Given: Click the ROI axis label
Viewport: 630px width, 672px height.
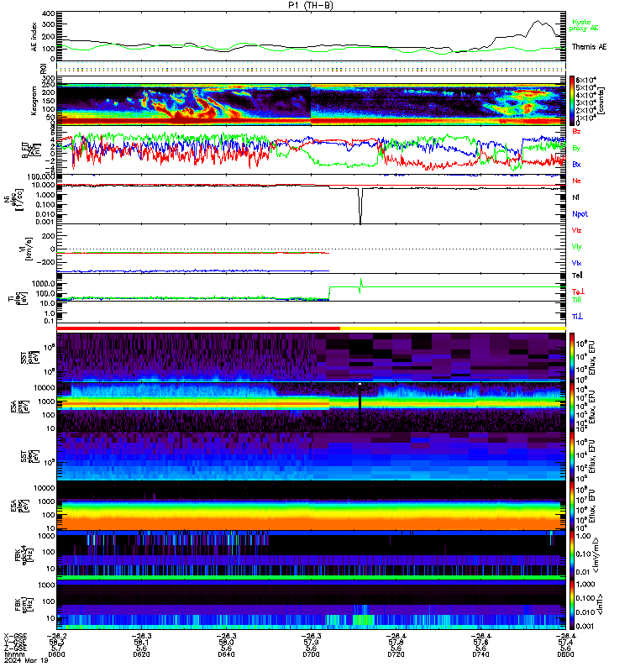Looking at the screenshot, I should pos(43,69).
